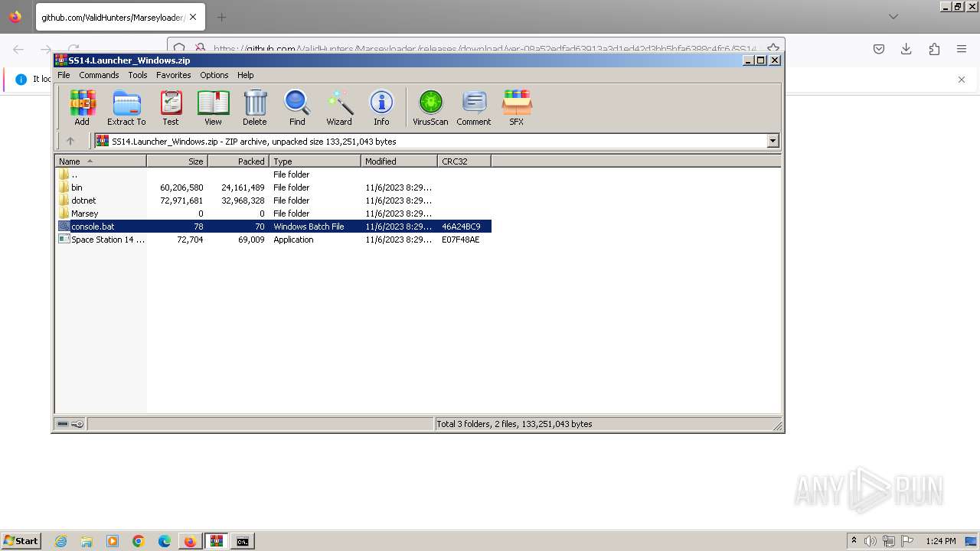Click the status bar key/drive icon

[70, 424]
